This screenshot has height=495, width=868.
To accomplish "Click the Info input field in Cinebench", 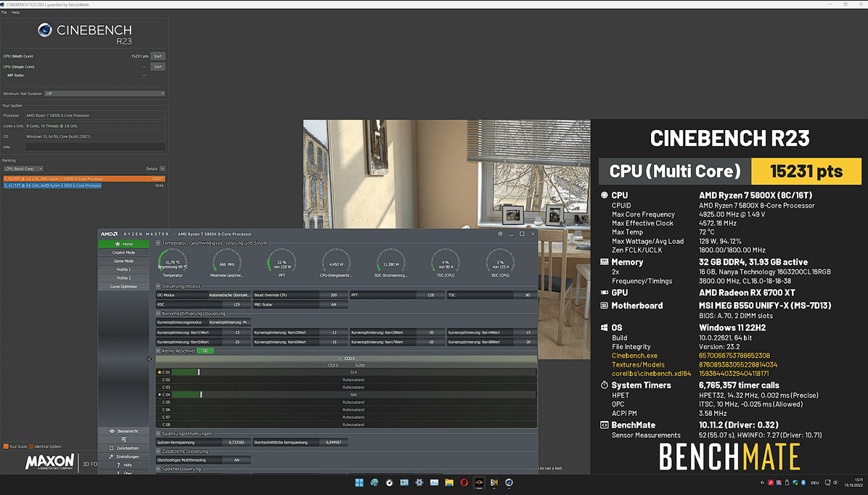I will click(x=94, y=147).
